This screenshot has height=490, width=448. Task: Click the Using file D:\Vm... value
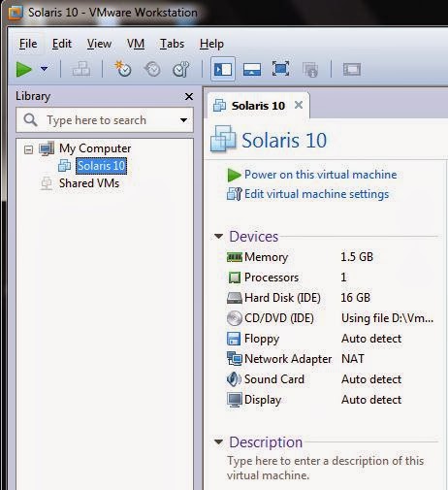pos(387,318)
